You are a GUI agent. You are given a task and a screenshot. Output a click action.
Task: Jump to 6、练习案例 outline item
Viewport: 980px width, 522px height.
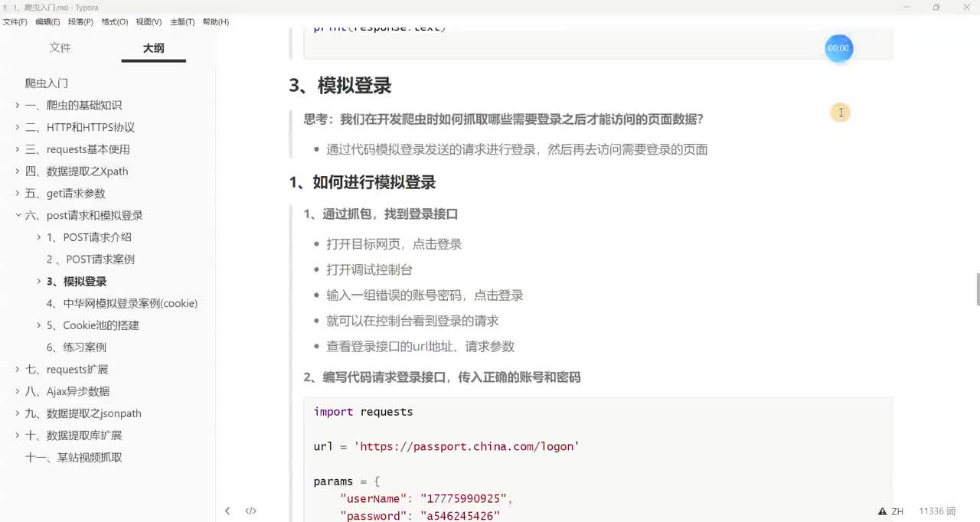pyautogui.click(x=76, y=347)
